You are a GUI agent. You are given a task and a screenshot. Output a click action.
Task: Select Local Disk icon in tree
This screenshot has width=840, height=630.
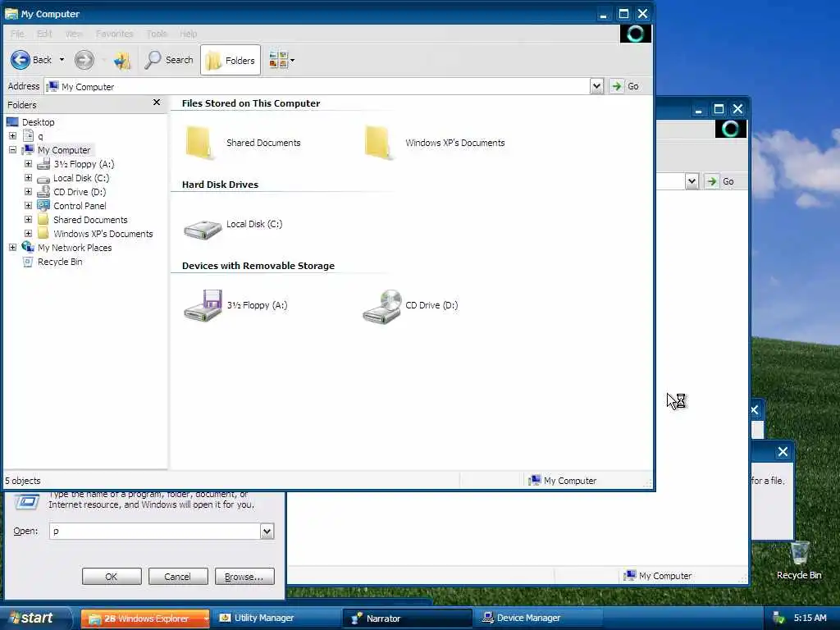pyautogui.click(x=43, y=178)
